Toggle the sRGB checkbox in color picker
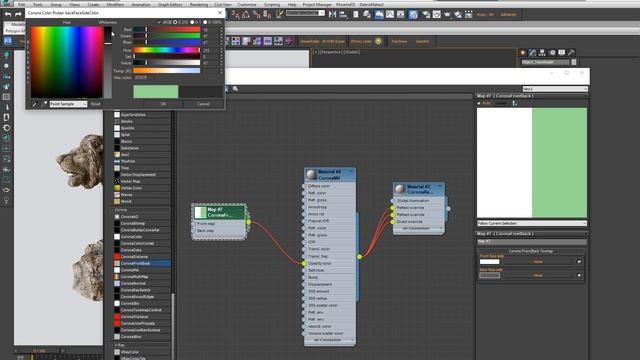 (x=159, y=22)
